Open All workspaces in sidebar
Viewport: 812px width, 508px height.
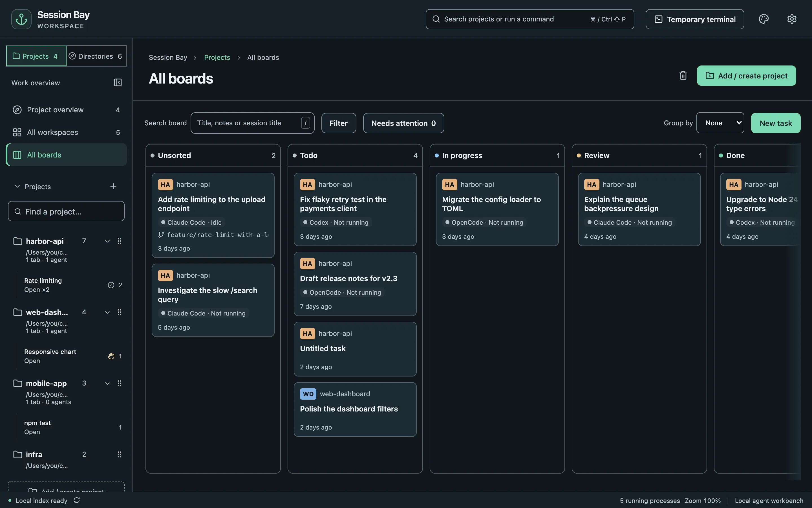click(67, 132)
